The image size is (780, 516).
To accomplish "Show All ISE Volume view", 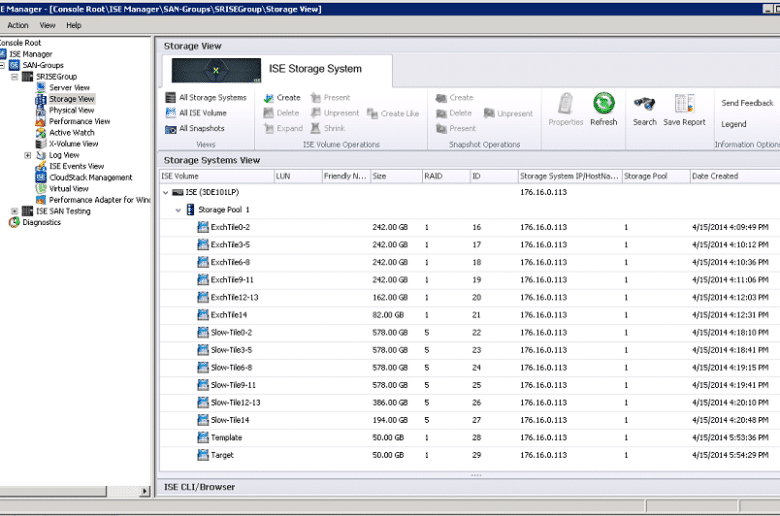I will click(x=196, y=113).
